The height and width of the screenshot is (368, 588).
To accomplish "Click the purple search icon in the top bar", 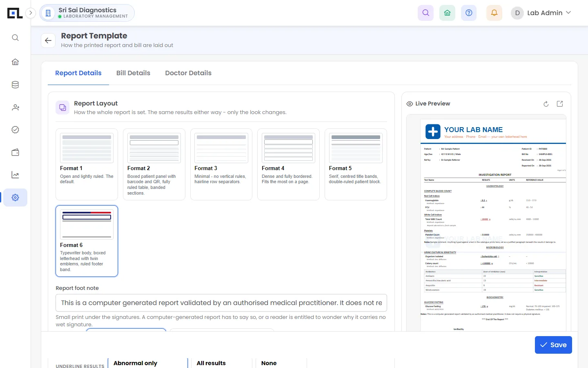I will (425, 13).
